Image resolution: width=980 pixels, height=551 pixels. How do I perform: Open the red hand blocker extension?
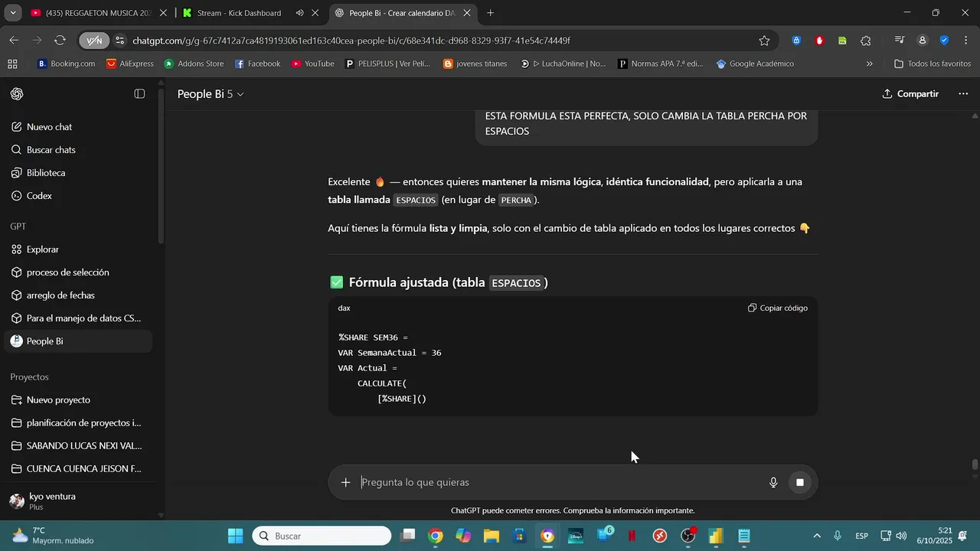pyautogui.click(x=819, y=41)
